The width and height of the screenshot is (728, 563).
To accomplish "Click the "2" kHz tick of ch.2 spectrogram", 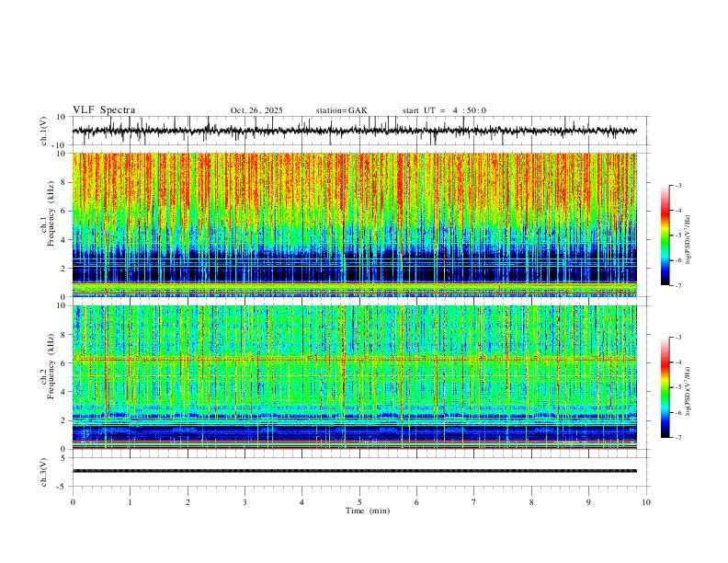I will [64, 420].
